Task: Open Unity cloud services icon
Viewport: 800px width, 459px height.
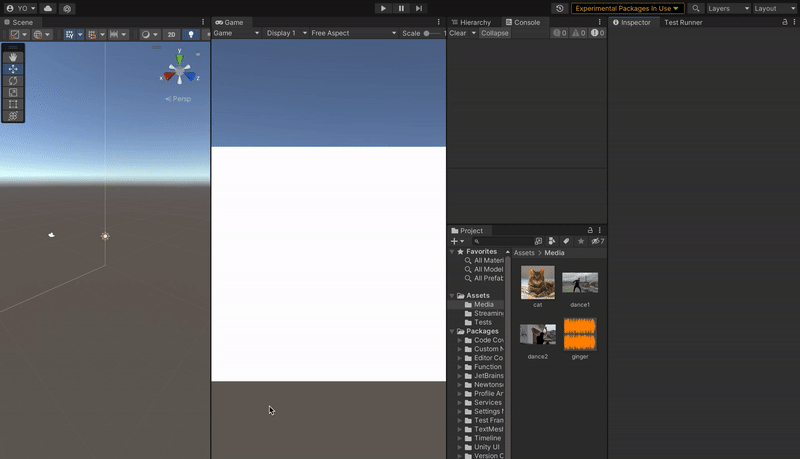Action: [48, 8]
